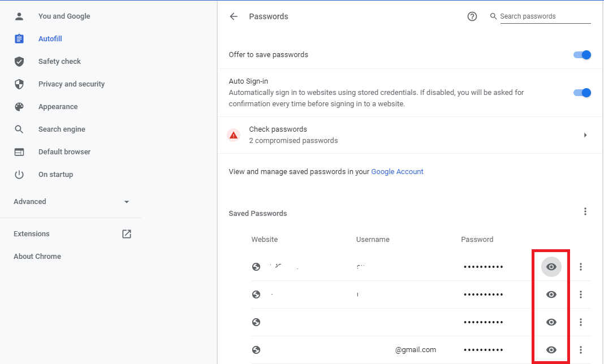604x364 pixels.
Task: Open Extensions external link icon
Action: (127, 234)
